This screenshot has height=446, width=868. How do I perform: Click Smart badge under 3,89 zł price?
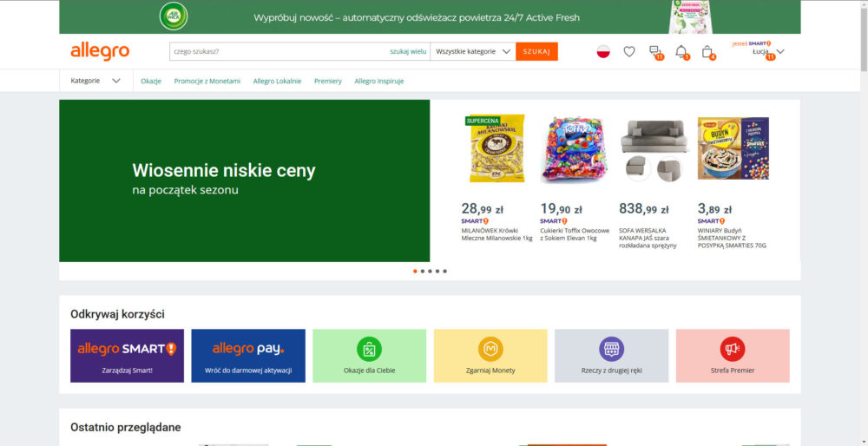712,221
